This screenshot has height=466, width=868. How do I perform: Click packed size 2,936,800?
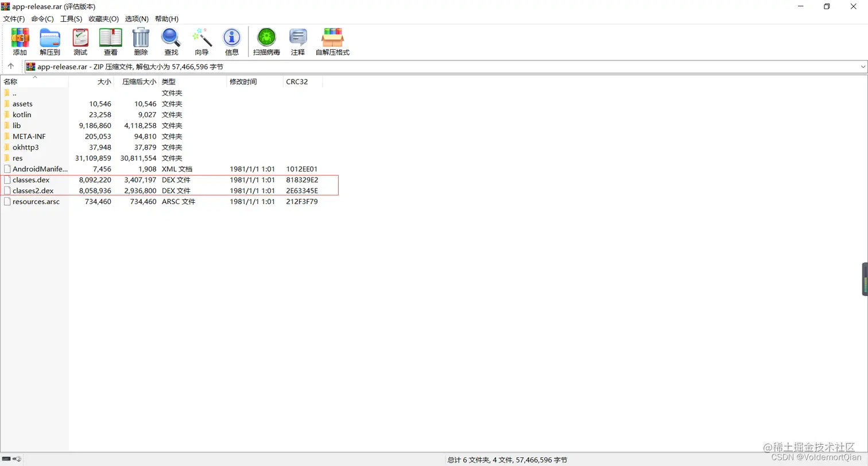(140, 191)
